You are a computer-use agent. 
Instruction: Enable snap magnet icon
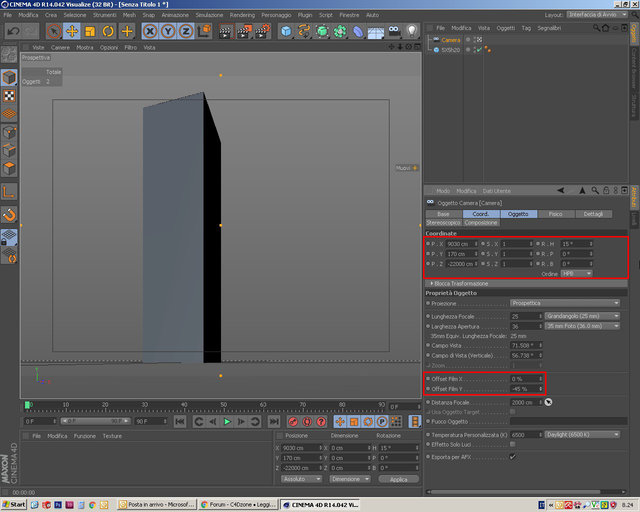point(9,214)
